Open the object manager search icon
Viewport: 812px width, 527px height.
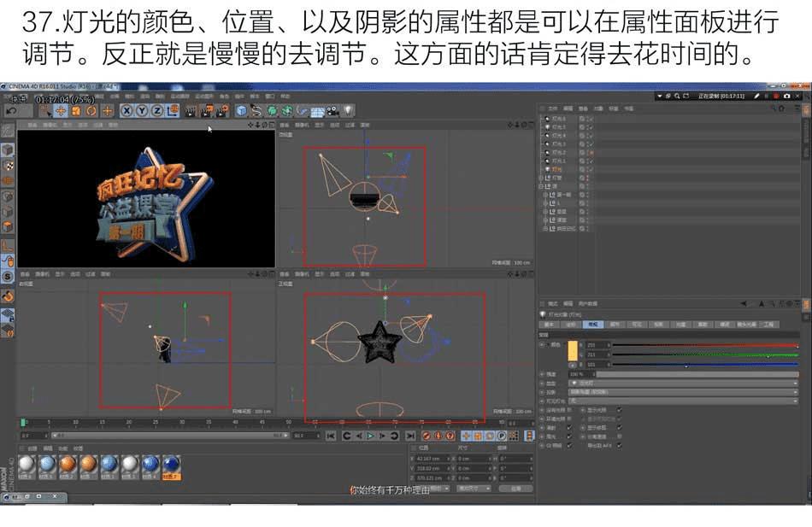(x=774, y=108)
